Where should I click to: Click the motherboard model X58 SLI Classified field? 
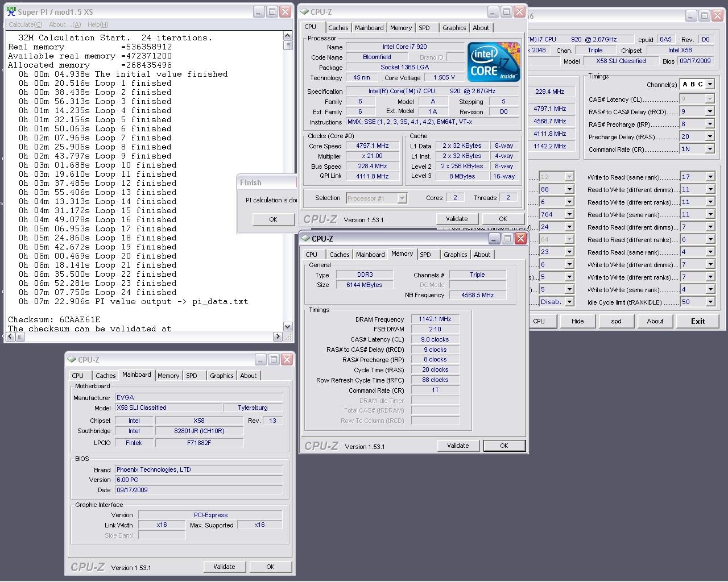pyautogui.click(x=168, y=408)
